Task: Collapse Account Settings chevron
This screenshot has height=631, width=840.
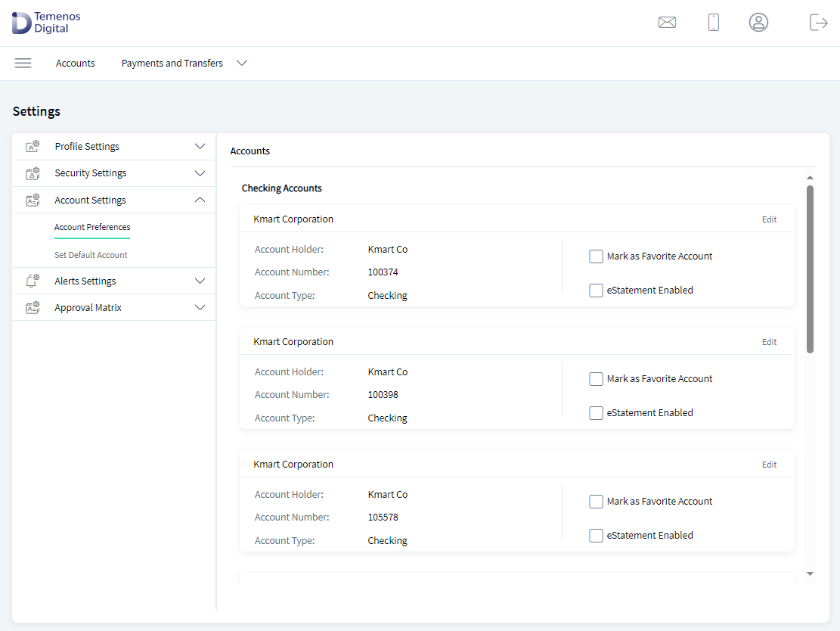Action: point(200,200)
